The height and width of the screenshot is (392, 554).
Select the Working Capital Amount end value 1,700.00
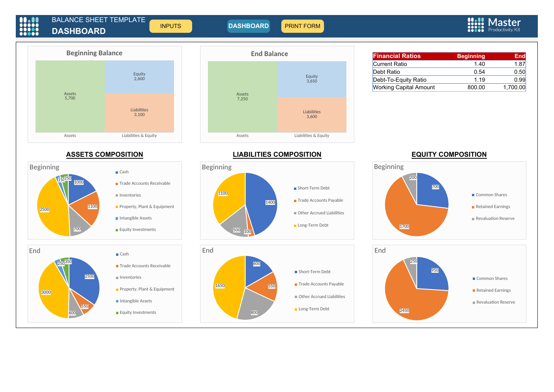tap(514, 87)
